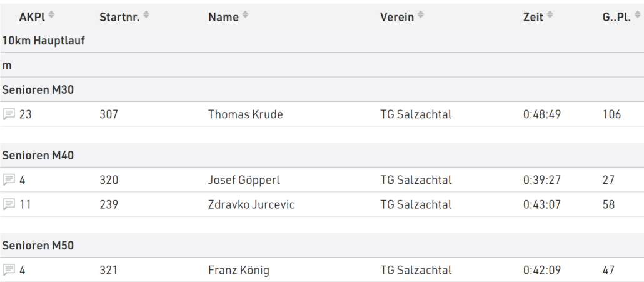Select the Senioren M50 group header
Image resolution: width=644 pixels, height=282 pixels.
(322, 246)
